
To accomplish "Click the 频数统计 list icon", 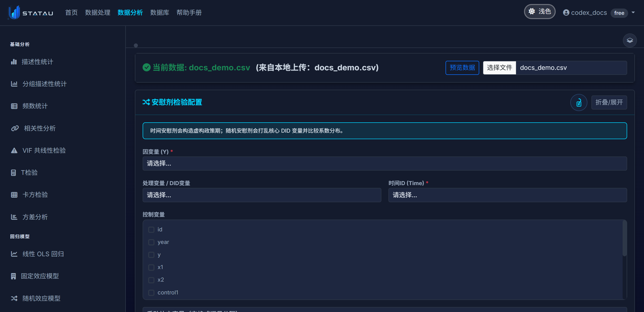I will (x=14, y=106).
